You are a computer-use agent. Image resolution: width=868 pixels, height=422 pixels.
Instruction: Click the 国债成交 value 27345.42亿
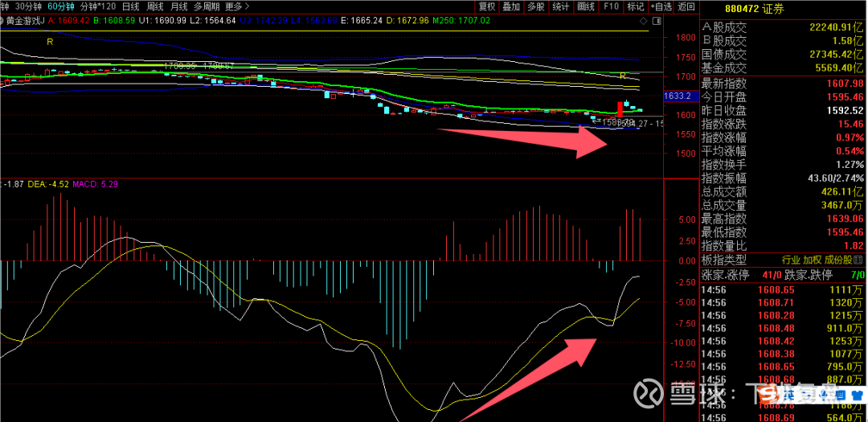(x=835, y=55)
